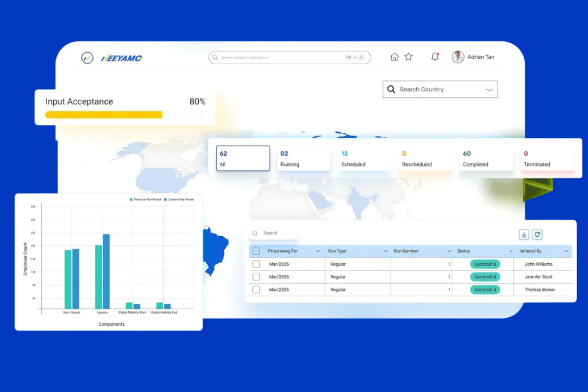The height and width of the screenshot is (392, 588).
Task: Open the Initiated By column dropdown
Action: click(566, 251)
